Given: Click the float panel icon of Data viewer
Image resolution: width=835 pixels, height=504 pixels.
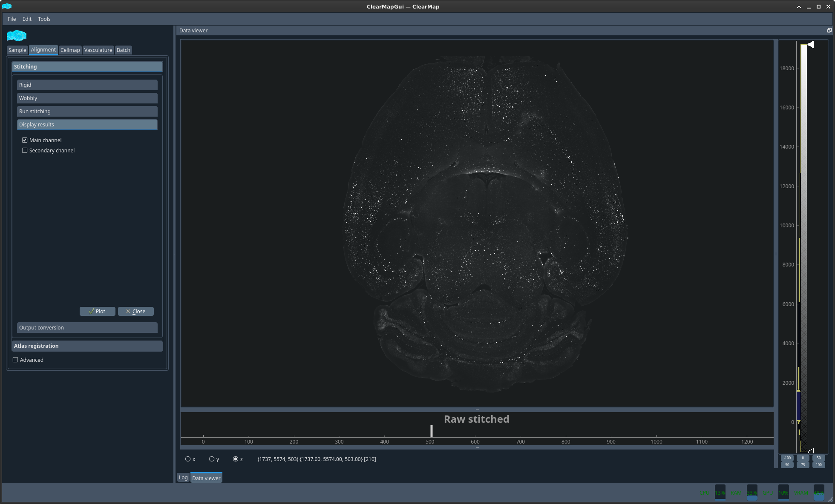Looking at the screenshot, I should (x=829, y=30).
